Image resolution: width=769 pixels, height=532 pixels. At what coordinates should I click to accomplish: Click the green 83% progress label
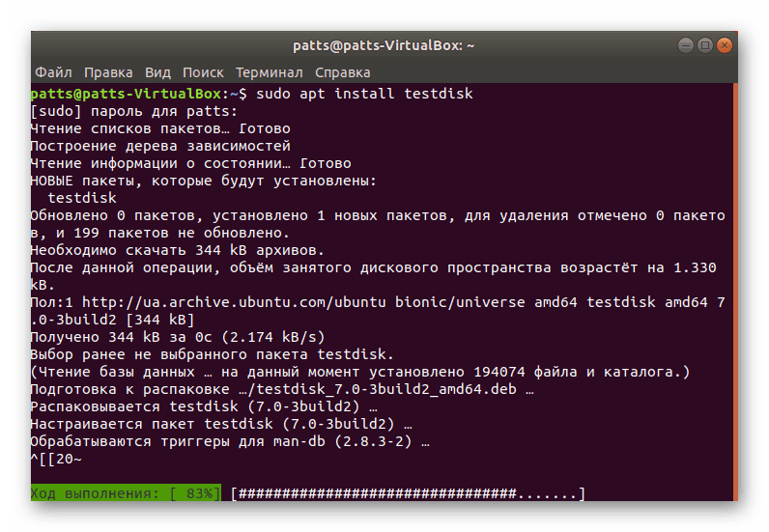point(126,494)
